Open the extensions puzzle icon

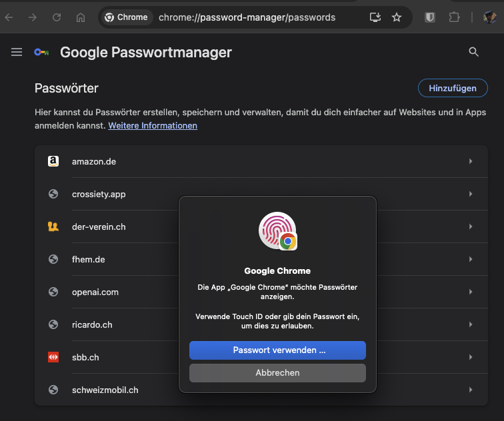click(454, 17)
